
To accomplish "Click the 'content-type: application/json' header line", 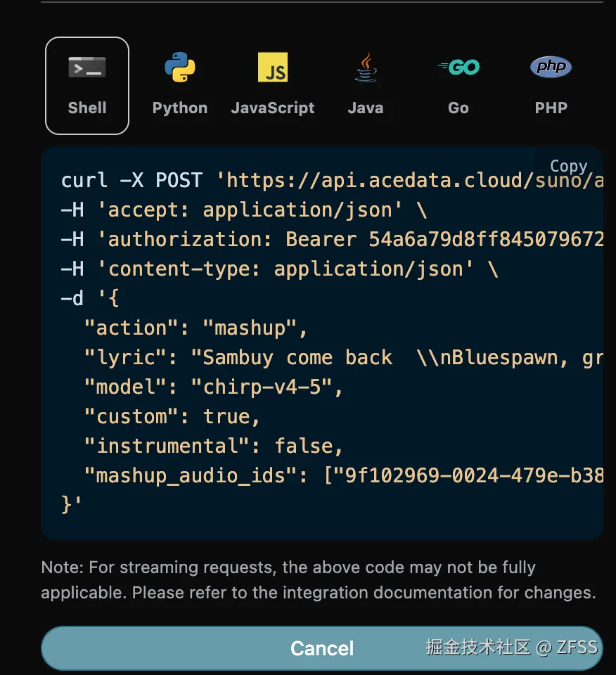I will tap(280, 269).
